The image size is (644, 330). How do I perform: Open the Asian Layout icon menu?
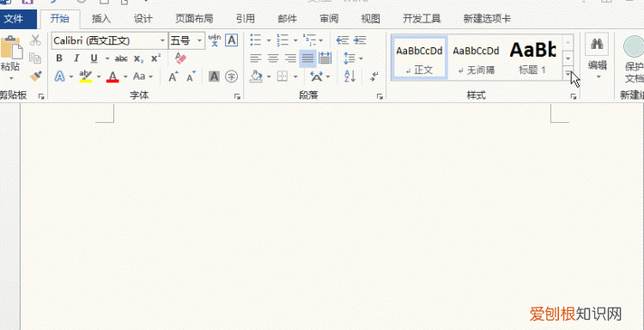[x=319, y=76]
